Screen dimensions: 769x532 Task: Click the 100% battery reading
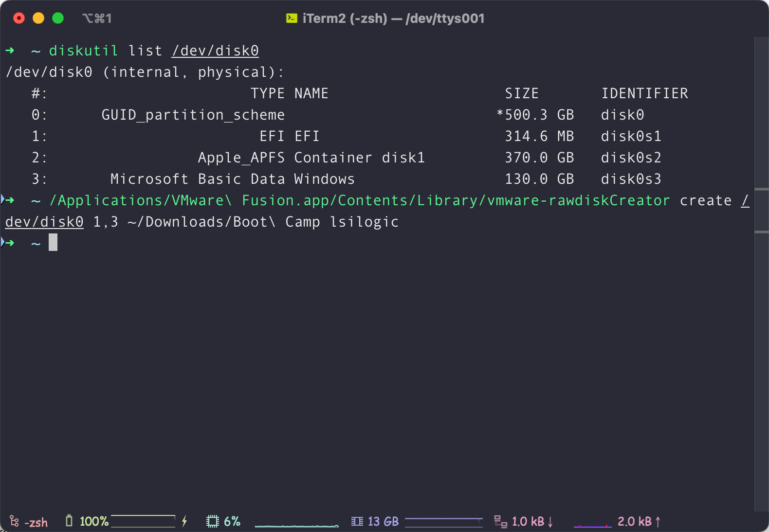(94, 521)
